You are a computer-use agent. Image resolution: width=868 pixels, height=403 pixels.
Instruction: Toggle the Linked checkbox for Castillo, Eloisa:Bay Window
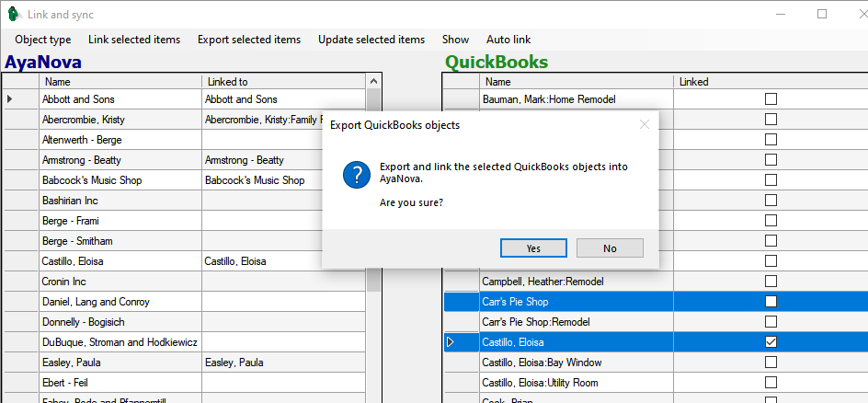(x=771, y=362)
